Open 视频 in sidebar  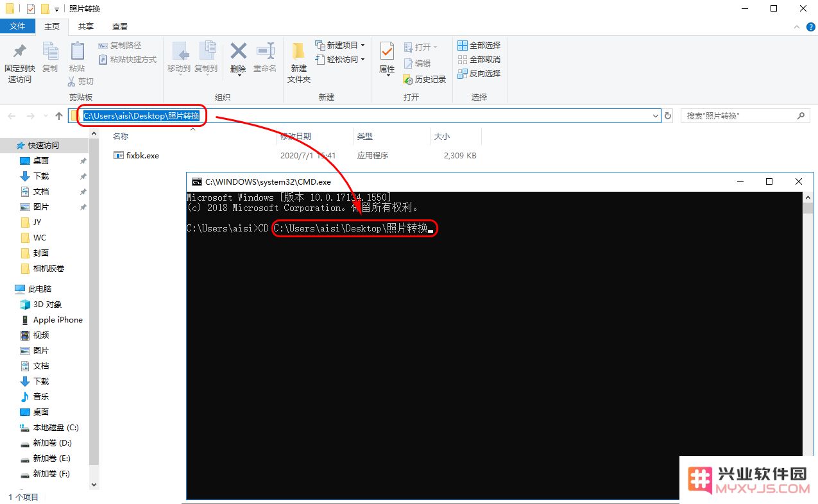click(x=41, y=335)
